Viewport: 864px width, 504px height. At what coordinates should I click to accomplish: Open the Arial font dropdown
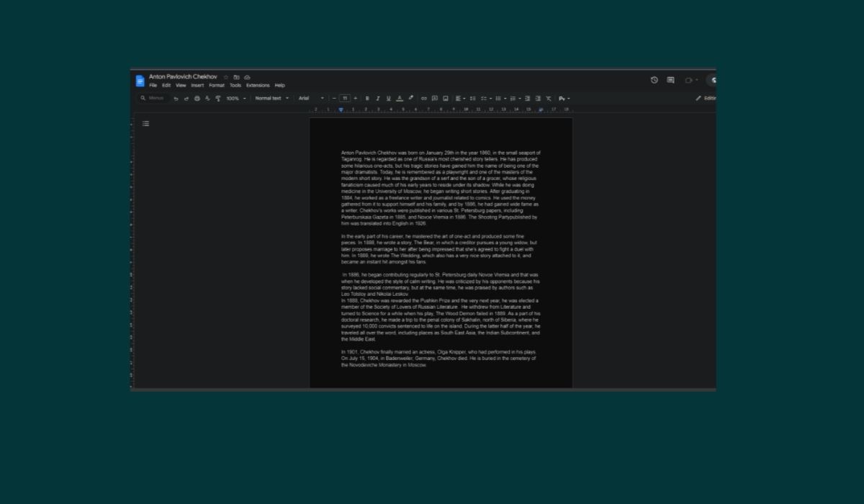pos(311,99)
